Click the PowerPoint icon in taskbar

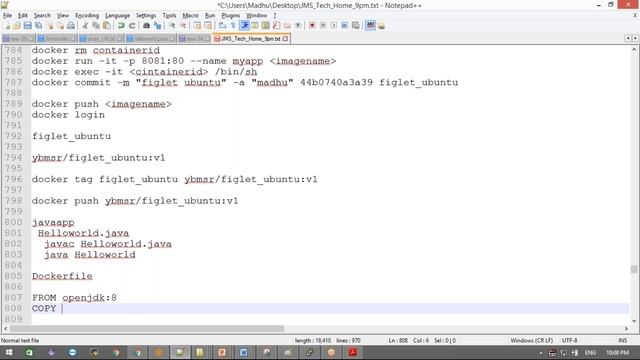pyautogui.click(x=222, y=353)
